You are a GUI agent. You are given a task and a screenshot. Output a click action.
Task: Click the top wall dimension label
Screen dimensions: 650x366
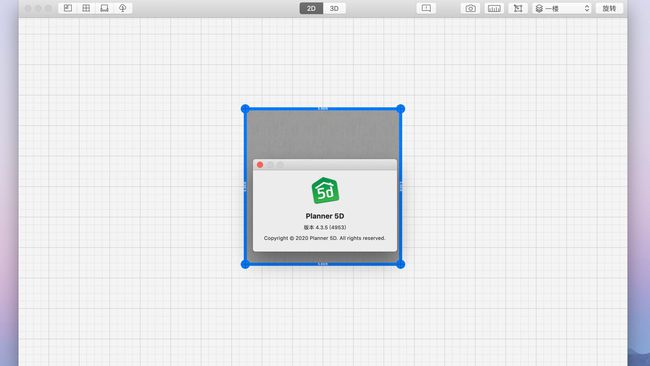click(323, 109)
